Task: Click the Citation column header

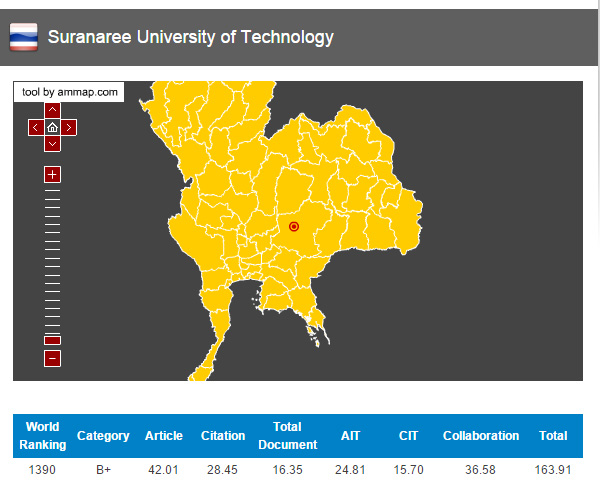Action: pos(223,436)
